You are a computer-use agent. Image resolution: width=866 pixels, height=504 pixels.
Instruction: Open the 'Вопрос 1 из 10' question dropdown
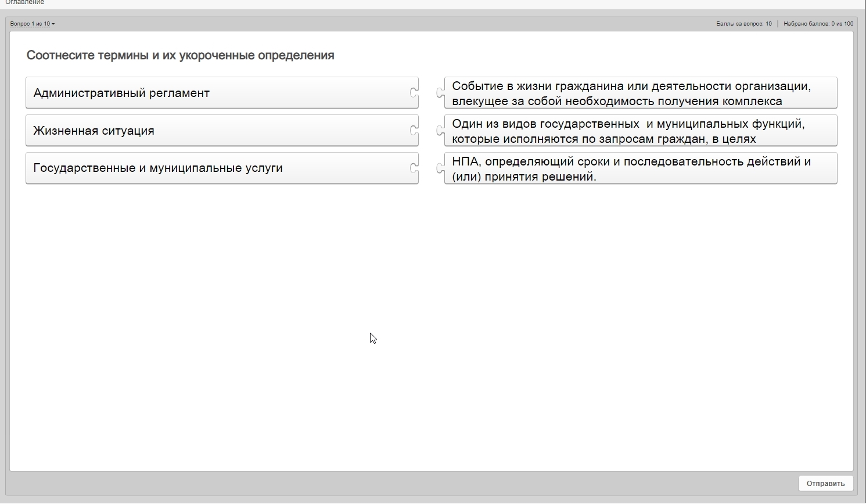click(x=33, y=24)
